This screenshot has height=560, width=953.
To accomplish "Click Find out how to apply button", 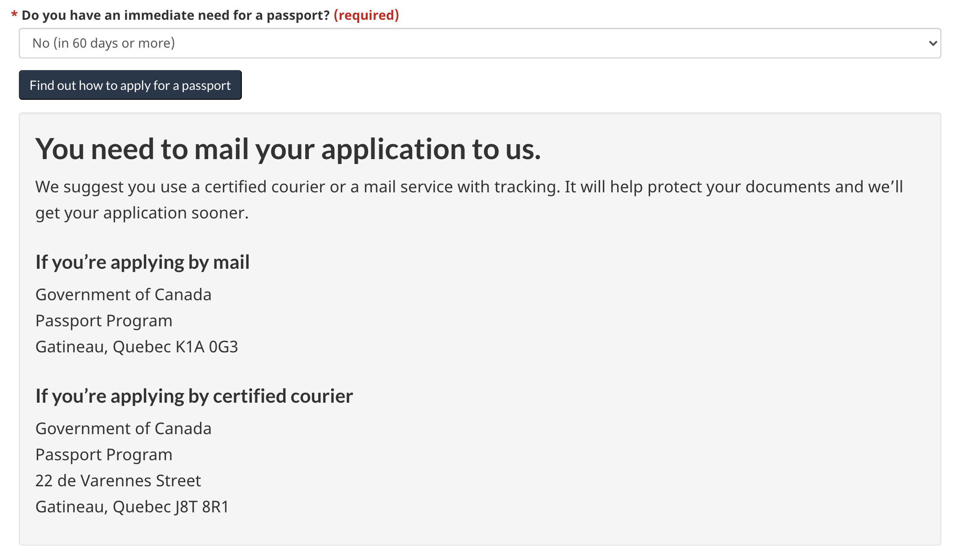I will (130, 85).
